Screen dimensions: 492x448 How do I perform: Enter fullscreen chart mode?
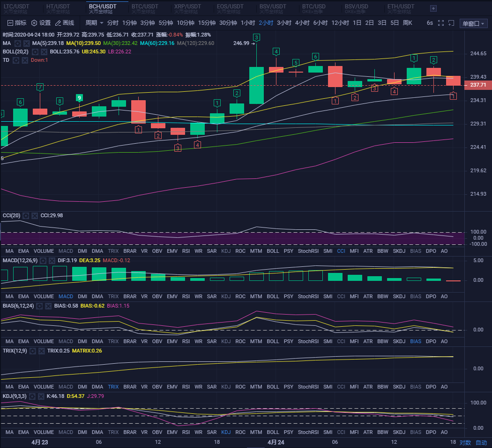click(441, 23)
